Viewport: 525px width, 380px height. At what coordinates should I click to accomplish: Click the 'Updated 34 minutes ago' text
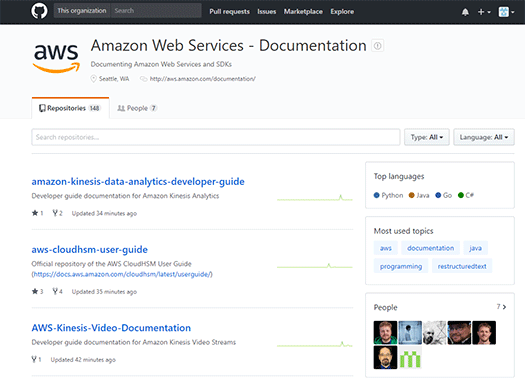pos(104,213)
